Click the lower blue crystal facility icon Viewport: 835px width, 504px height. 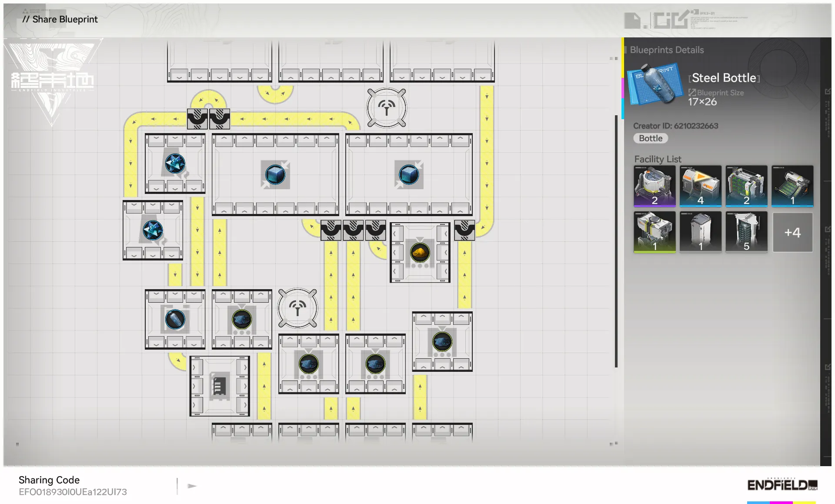click(153, 230)
